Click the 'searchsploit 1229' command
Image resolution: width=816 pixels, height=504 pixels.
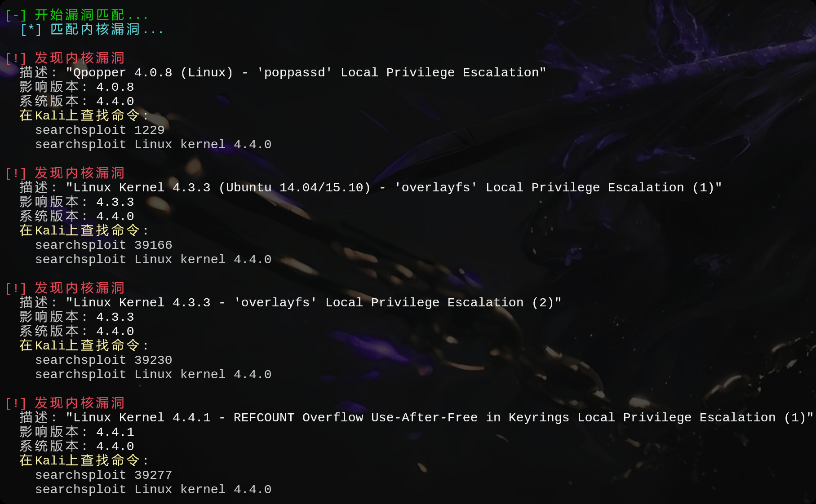pos(100,130)
